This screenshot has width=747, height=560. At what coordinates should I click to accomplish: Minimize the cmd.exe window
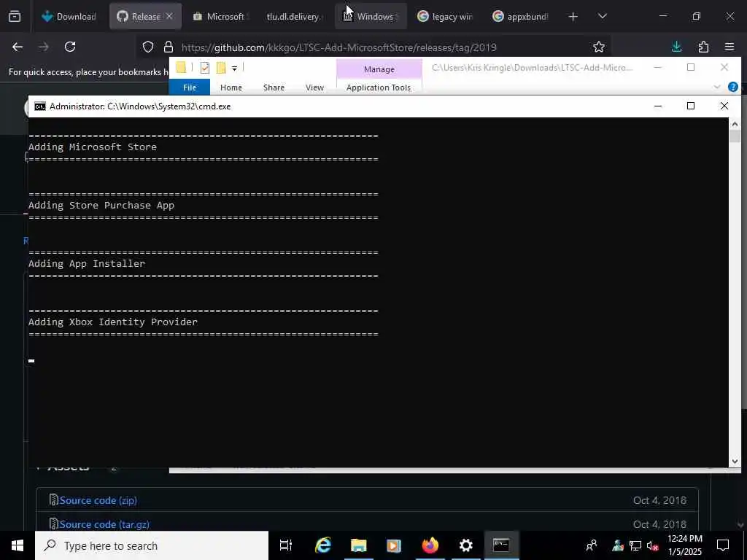click(658, 106)
